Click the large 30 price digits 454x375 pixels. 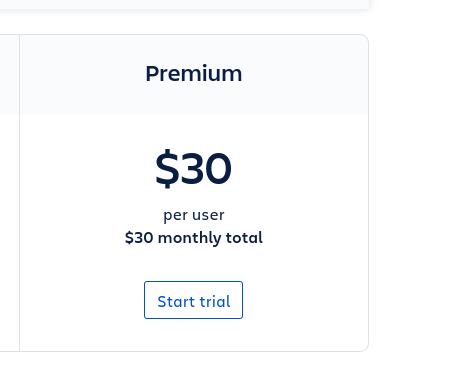[x=206, y=168]
